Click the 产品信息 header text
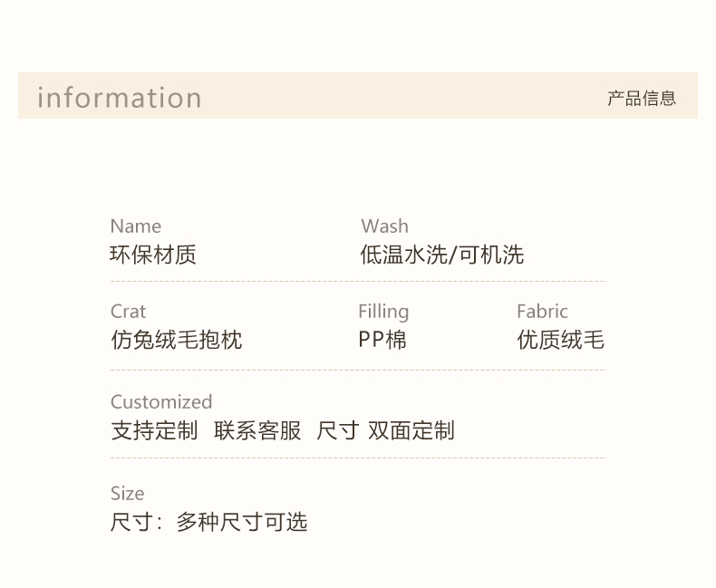This screenshot has width=716, height=588. click(642, 98)
